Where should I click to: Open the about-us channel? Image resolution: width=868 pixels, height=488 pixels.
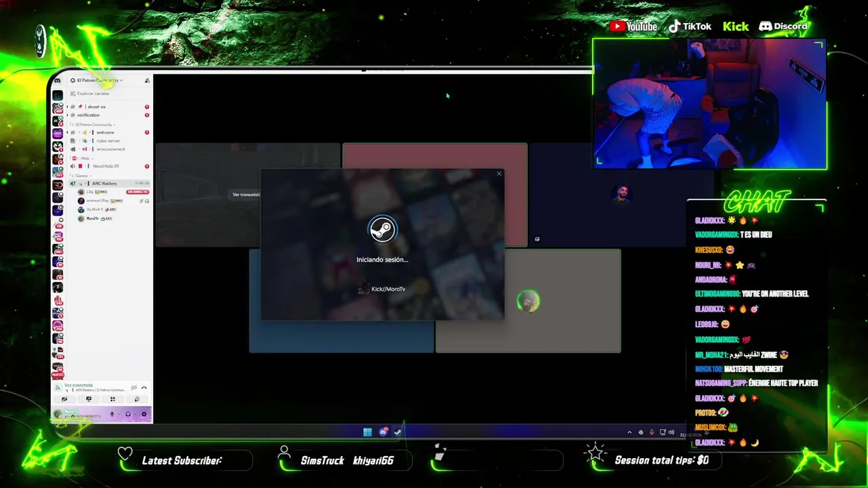[110, 106]
